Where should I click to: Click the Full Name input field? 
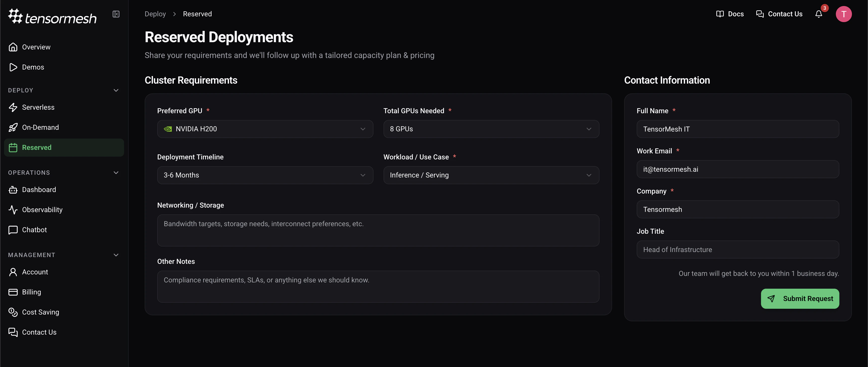(738, 129)
